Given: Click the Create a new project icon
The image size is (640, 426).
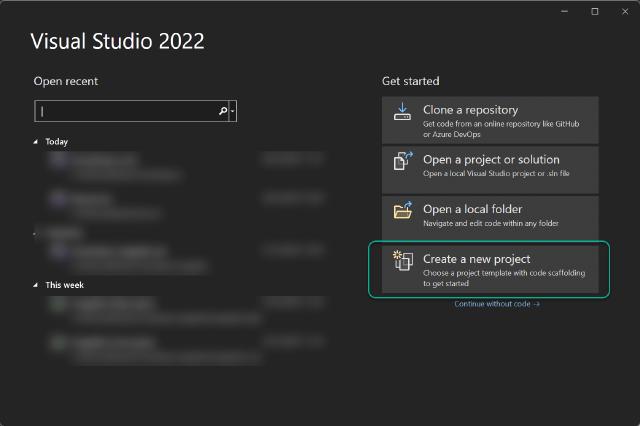Looking at the screenshot, I should tap(403, 262).
